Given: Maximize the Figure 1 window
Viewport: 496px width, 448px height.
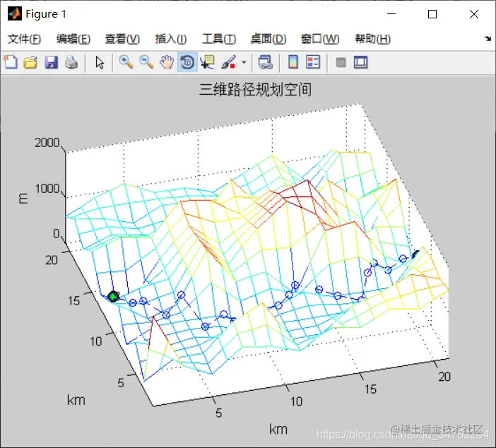Looking at the screenshot, I should click(x=432, y=14).
